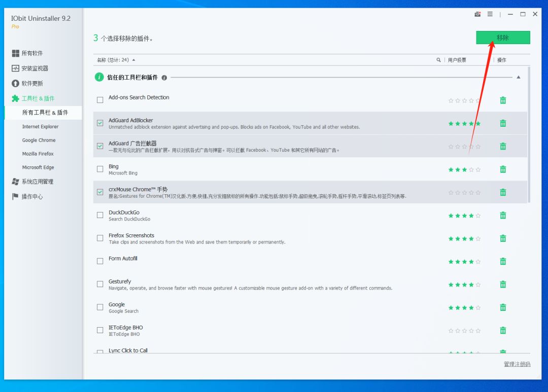The image size is (548, 392).
Task: Open 系统应用管理 in sidebar
Action: point(32,182)
